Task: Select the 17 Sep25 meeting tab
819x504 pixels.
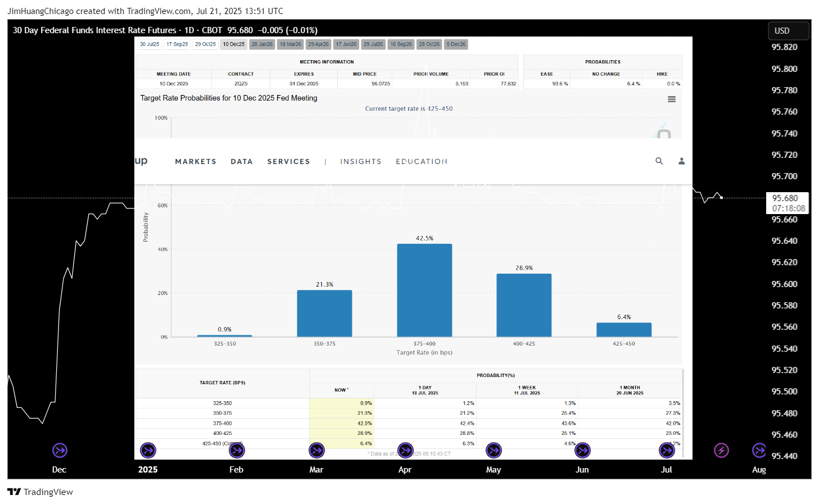Action: [x=177, y=44]
